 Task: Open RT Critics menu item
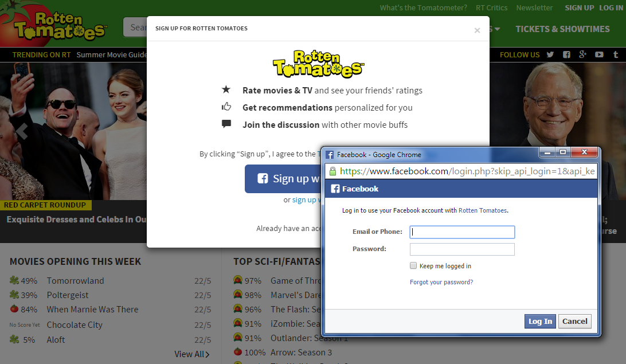pos(491,7)
